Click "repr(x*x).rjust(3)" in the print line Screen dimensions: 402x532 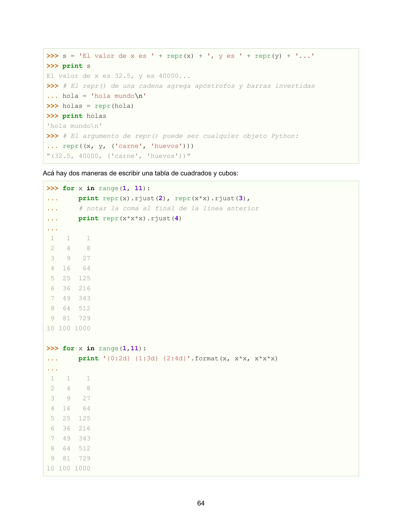[x=210, y=198]
